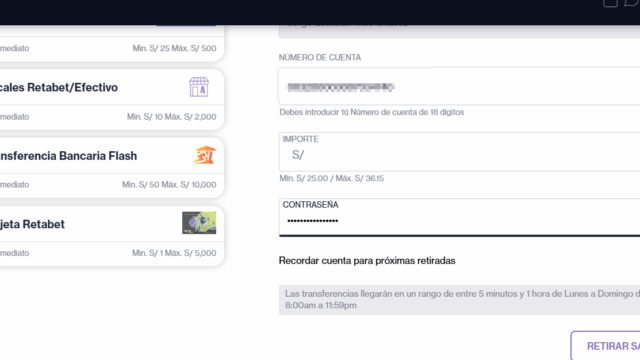The width and height of the screenshot is (640, 360).
Task: Click the store icon on Retabet/Efectivo card
Action: [x=199, y=87]
